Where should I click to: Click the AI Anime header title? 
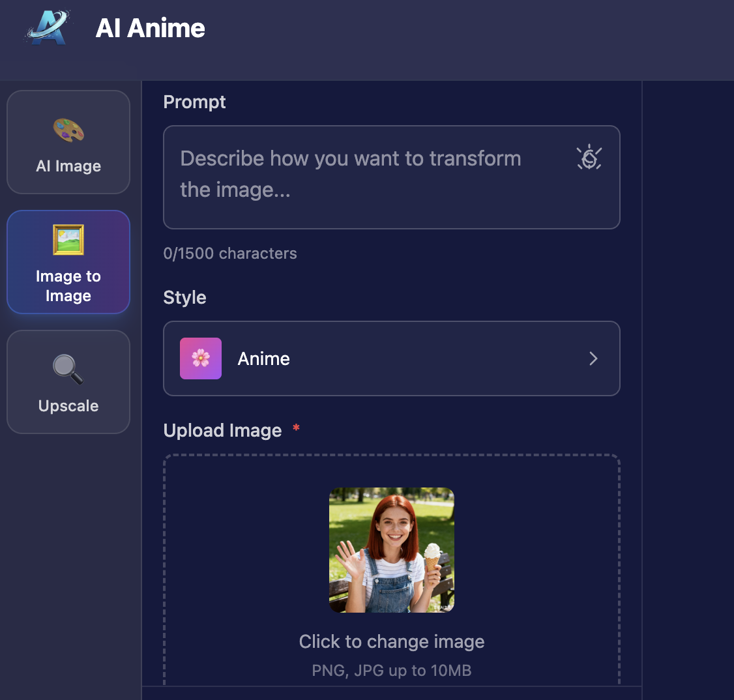pyautogui.click(x=150, y=28)
